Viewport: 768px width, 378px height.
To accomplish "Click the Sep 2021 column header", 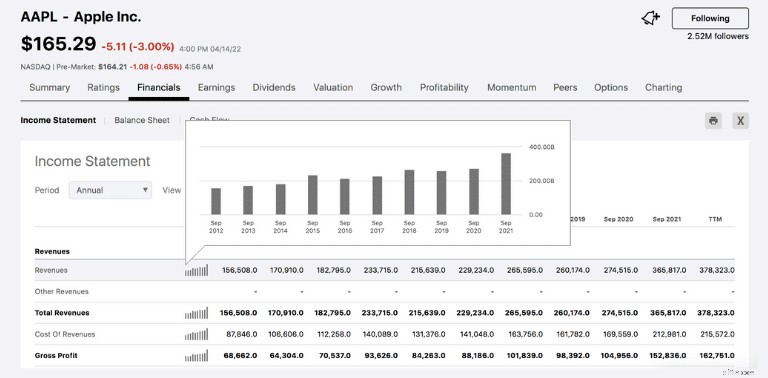I will pos(667,219).
